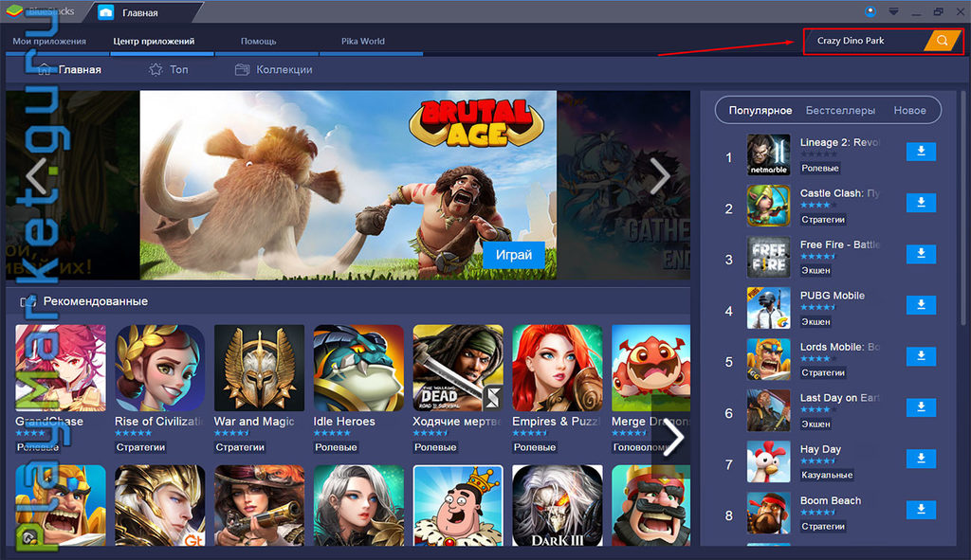Viewport: 971px width, 560px height.
Task: Open BlueStacks account icon in title bar
Action: (870, 11)
